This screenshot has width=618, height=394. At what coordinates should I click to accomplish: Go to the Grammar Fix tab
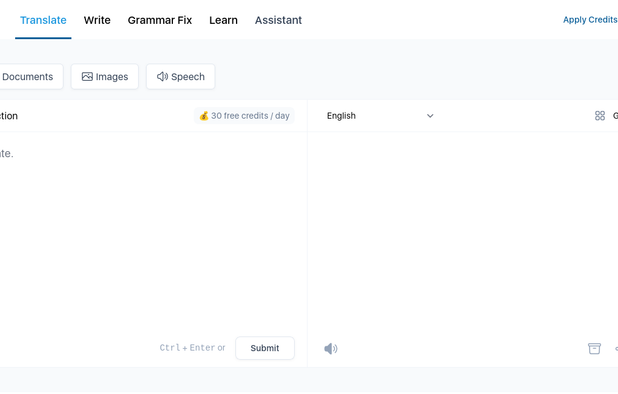[x=160, y=20]
